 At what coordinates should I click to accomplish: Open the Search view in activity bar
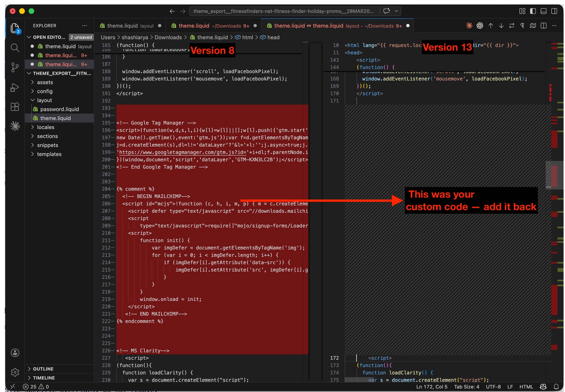coord(15,48)
